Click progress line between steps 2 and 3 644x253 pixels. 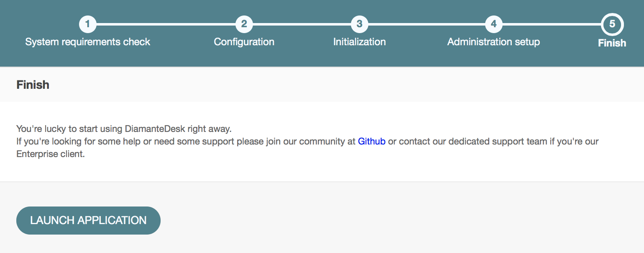302,24
